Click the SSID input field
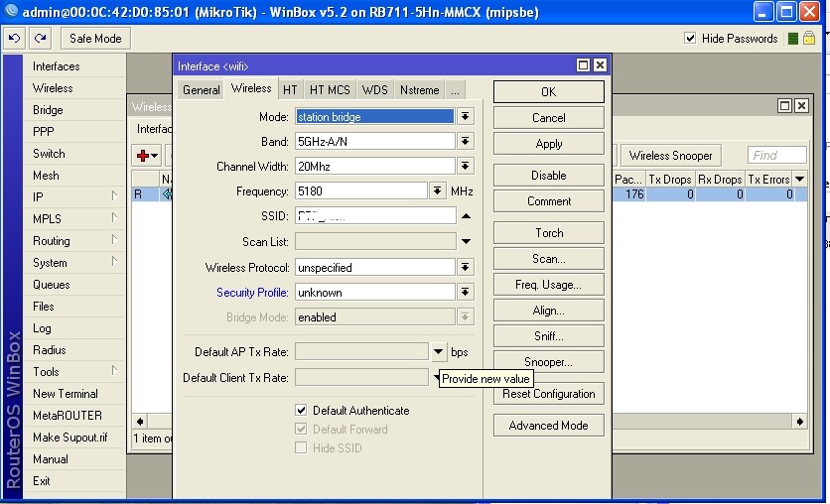 [x=374, y=215]
